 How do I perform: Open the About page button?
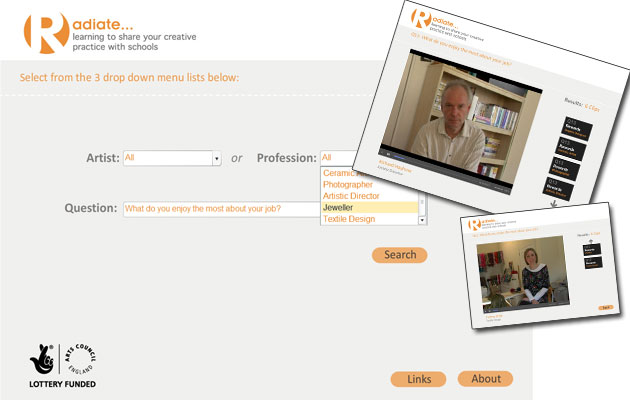[x=485, y=379]
